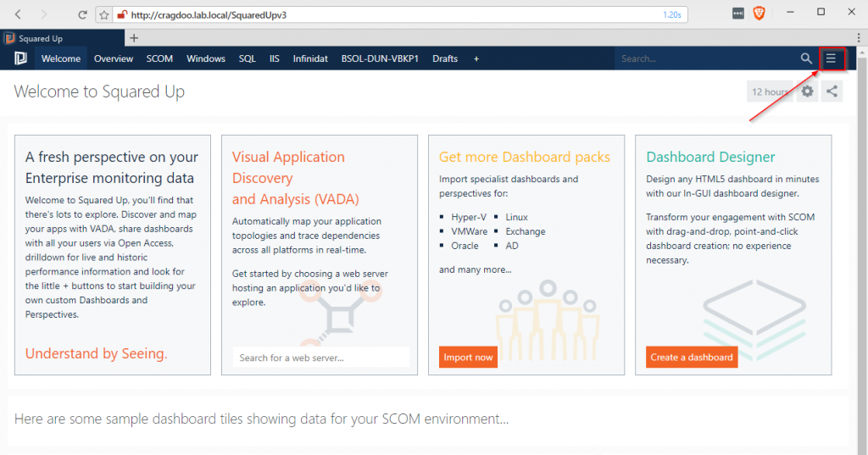The width and height of the screenshot is (868, 455).
Task: Open browser menu three dots
Action: point(859,37)
